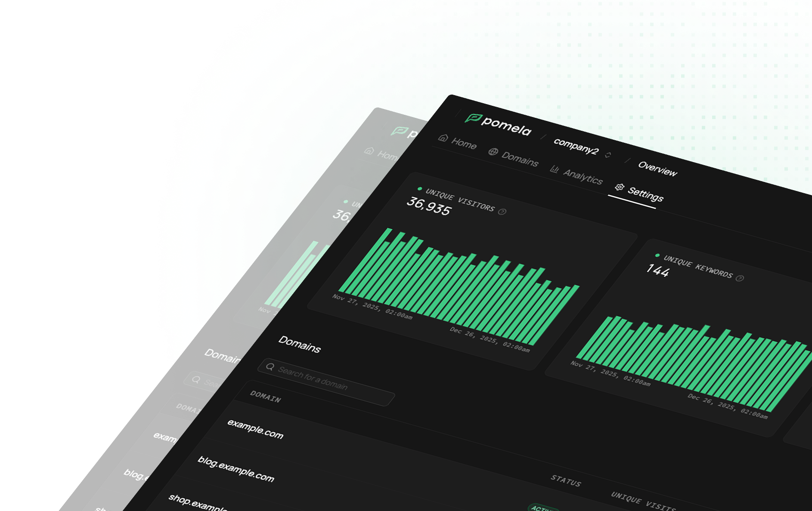The width and height of the screenshot is (812, 511).
Task: Click Dec 26 date under visitors chart
Action: (x=490, y=339)
